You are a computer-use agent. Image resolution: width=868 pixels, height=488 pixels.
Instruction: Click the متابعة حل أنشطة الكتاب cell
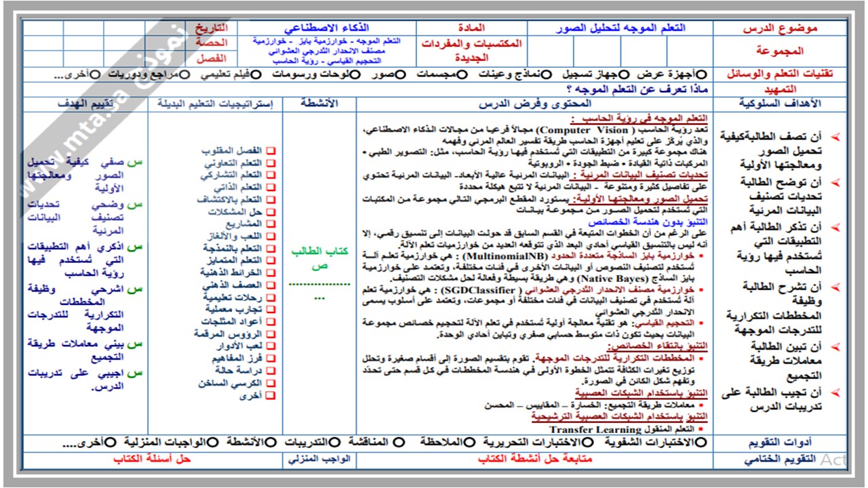click(536, 459)
